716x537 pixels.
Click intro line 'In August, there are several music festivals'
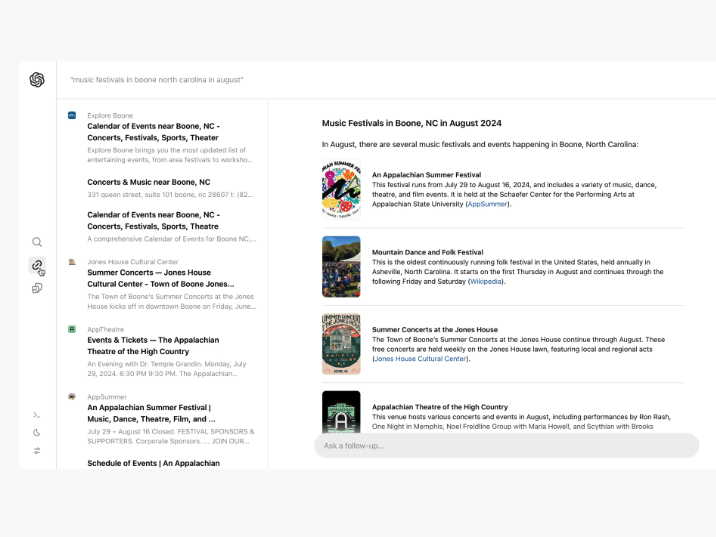click(x=480, y=144)
